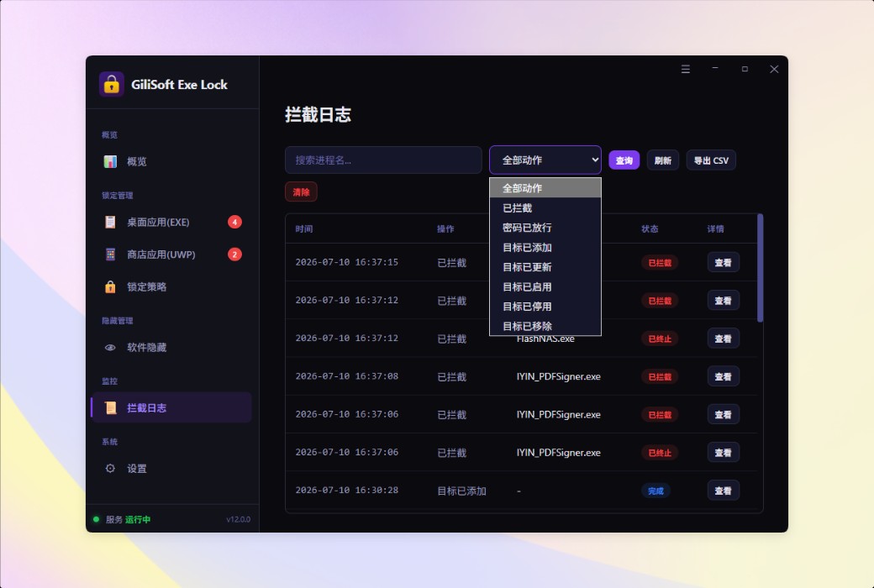
Task: Click the 桌面应用(EXE) document icon
Action: point(110,222)
